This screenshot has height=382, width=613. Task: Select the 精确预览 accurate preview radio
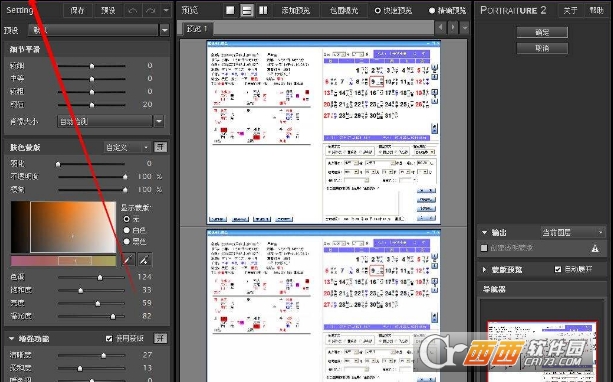(x=432, y=11)
